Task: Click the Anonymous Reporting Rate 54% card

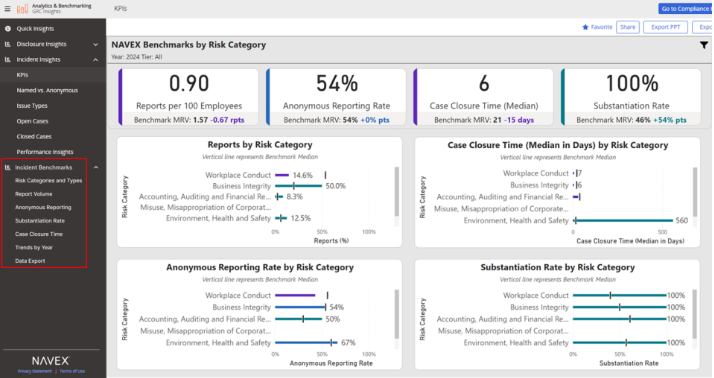Action: [336, 97]
